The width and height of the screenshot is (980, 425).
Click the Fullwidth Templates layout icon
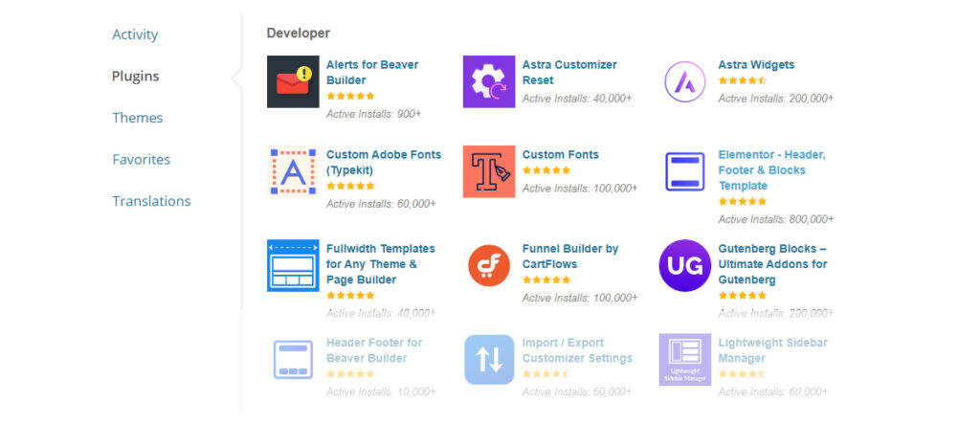(x=293, y=266)
